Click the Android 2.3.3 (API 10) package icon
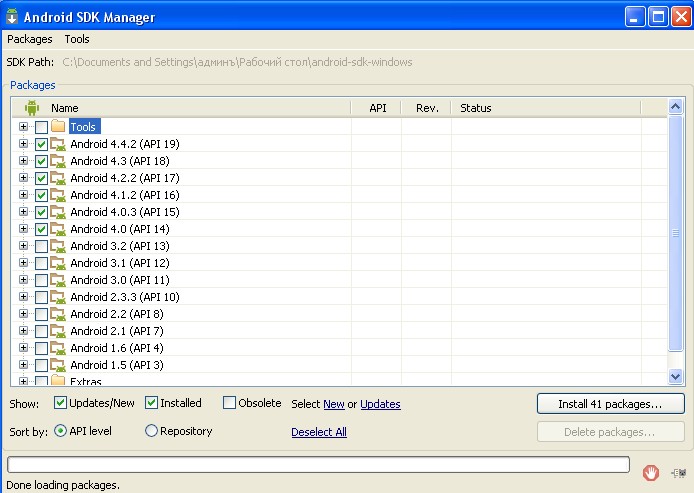Viewport: 694px width, 493px height. [58, 297]
